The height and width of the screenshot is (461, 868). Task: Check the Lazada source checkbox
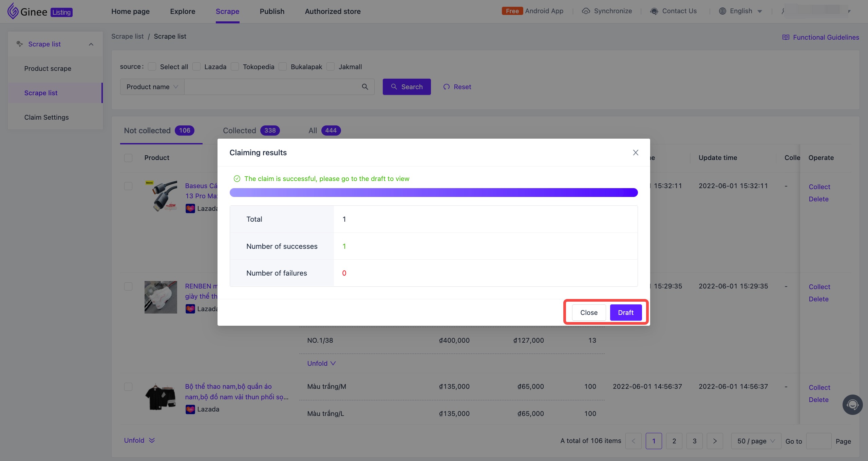196,66
